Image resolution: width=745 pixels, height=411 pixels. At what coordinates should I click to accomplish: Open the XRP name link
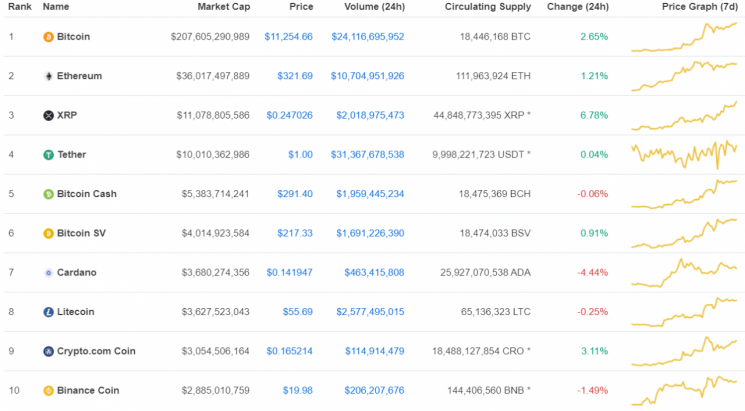coord(67,115)
